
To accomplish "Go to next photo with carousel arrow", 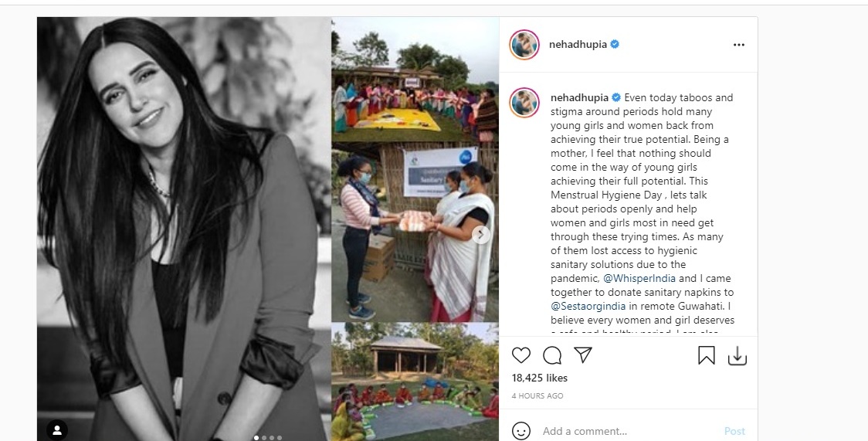I will [480, 234].
